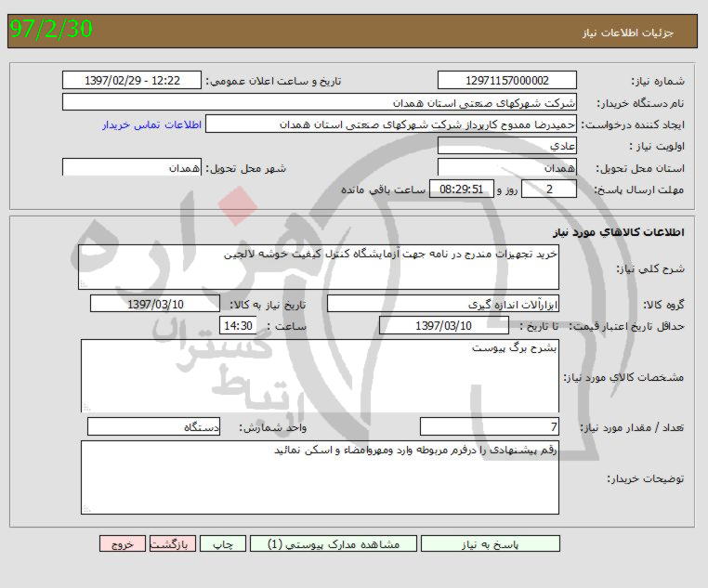Focus the توضیحات خریدار text area

click(x=319, y=477)
